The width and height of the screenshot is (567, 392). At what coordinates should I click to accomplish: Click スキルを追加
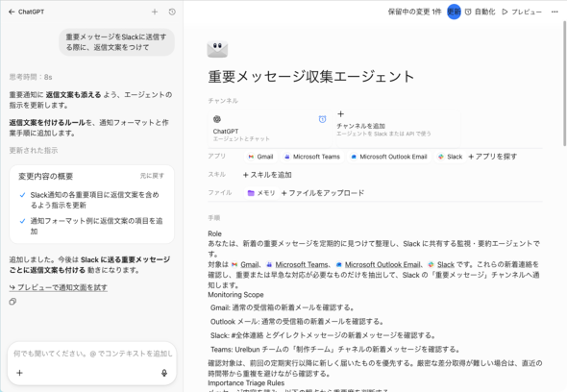(267, 175)
